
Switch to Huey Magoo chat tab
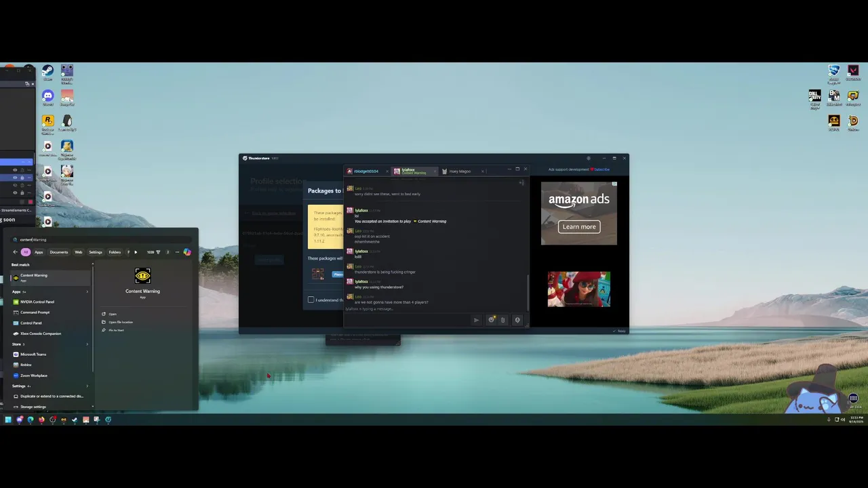click(x=460, y=171)
